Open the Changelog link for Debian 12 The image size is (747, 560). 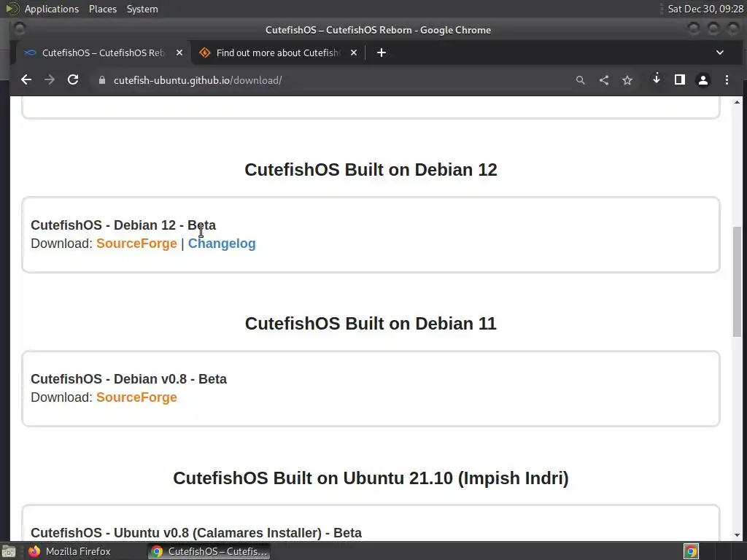(x=222, y=244)
